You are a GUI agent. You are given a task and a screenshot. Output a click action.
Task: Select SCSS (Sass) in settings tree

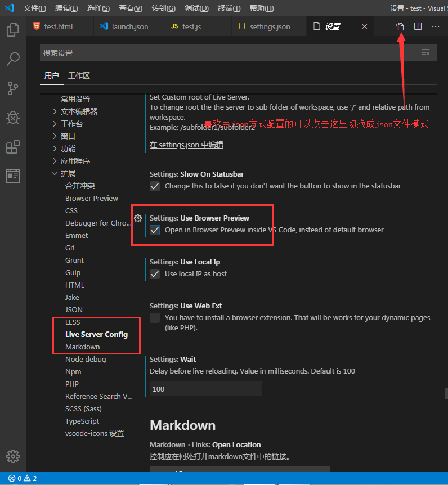click(x=83, y=408)
